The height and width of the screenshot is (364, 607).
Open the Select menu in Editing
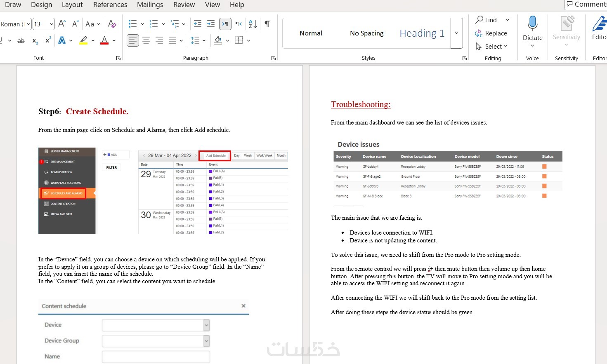coord(491,46)
